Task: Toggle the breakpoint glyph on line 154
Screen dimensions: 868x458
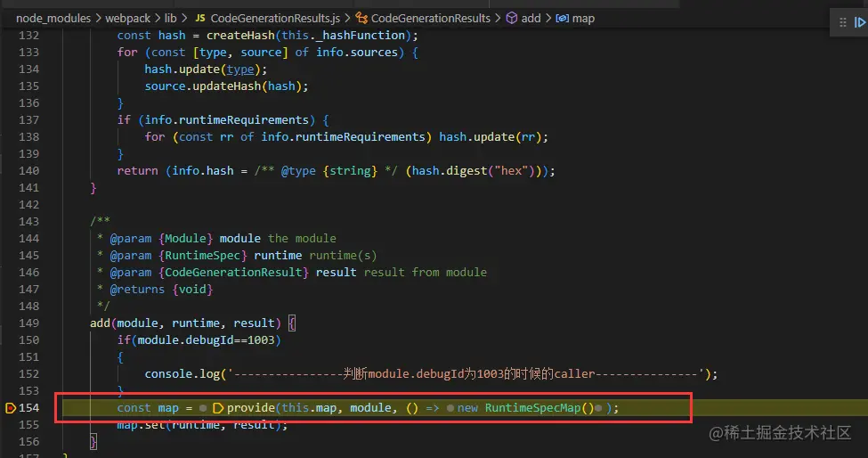Action: click(10, 408)
